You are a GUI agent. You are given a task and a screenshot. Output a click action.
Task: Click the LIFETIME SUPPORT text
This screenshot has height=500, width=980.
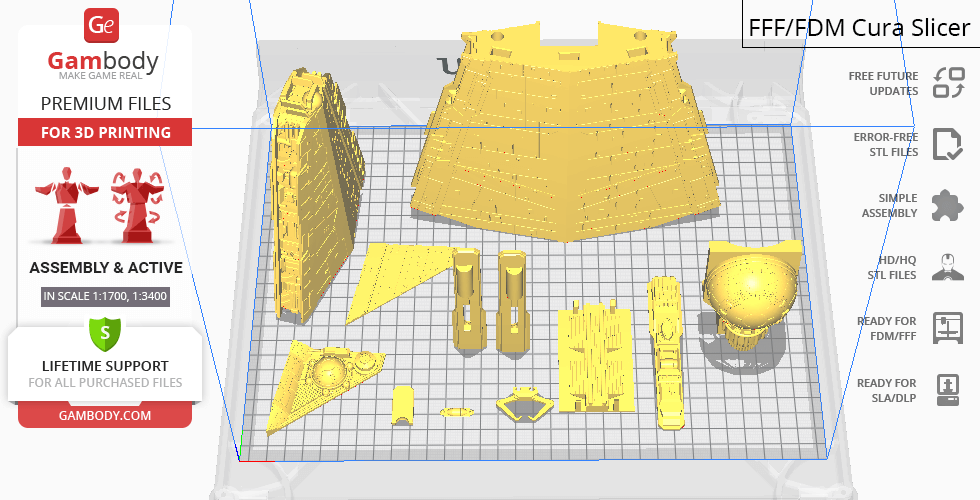[105, 366]
